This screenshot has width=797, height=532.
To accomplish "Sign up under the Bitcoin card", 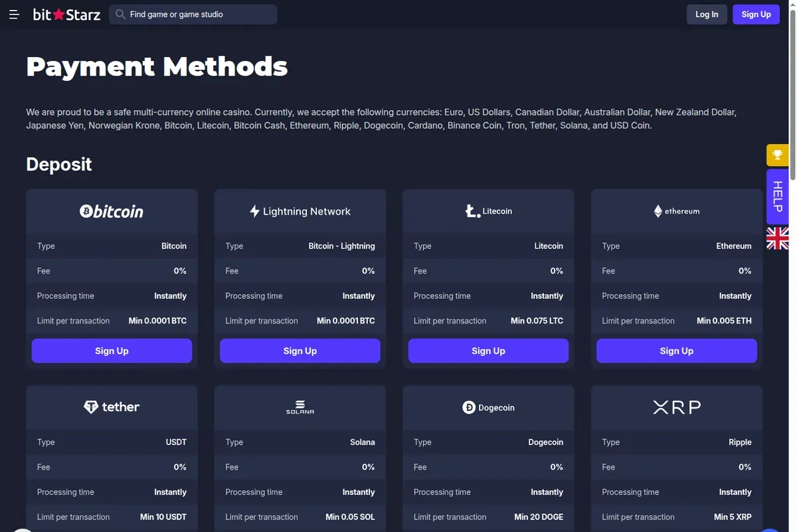I will pyautogui.click(x=112, y=351).
